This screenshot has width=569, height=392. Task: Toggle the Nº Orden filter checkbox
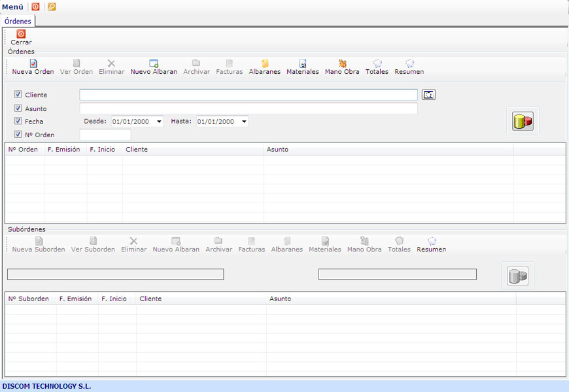pos(18,135)
